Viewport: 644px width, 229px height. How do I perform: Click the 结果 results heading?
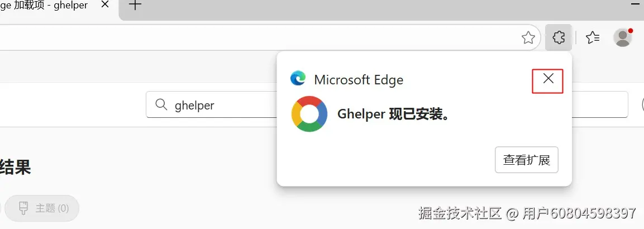pyautogui.click(x=16, y=166)
